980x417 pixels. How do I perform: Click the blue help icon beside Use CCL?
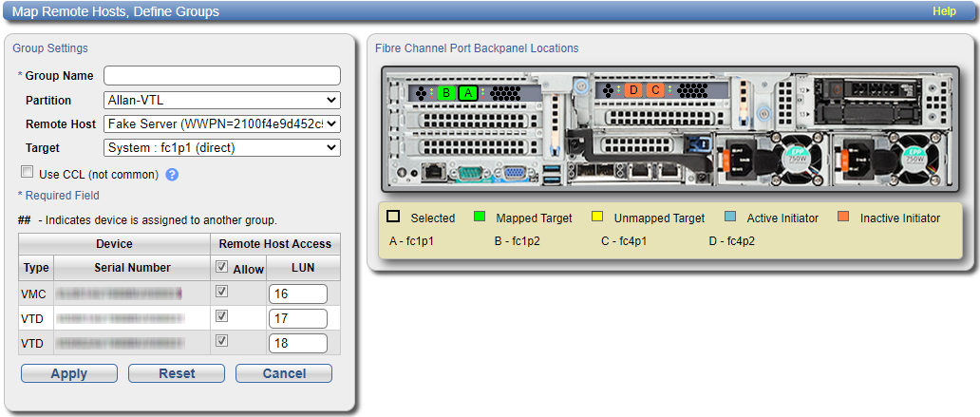[172, 175]
